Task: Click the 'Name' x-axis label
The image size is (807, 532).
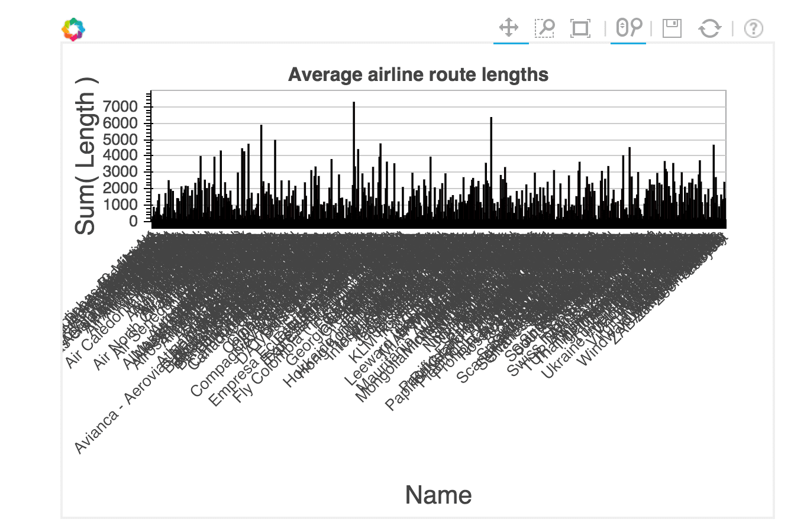Action: coord(438,495)
